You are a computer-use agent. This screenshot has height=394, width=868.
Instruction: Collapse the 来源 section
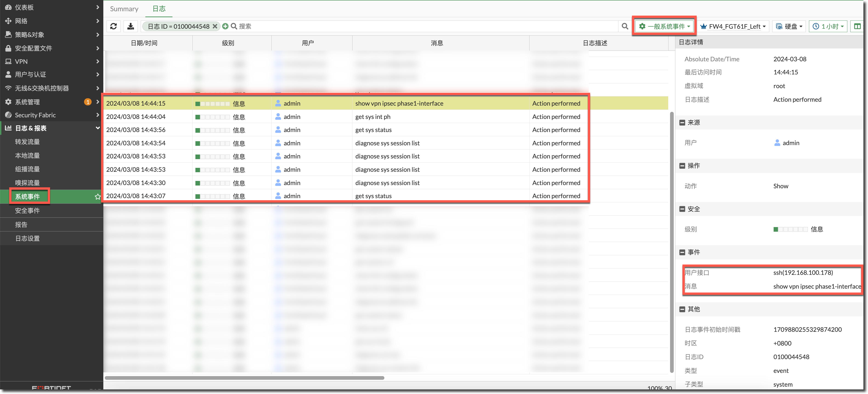point(682,123)
